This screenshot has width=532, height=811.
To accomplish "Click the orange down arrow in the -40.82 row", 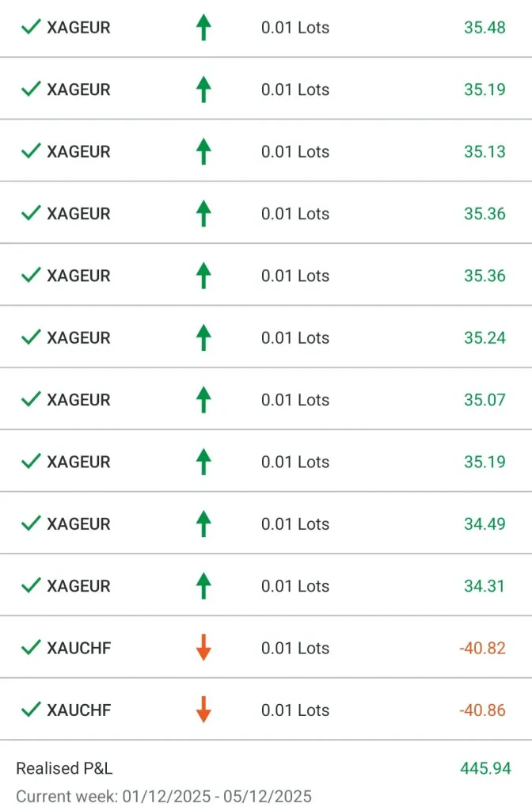I will click(x=203, y=648).
